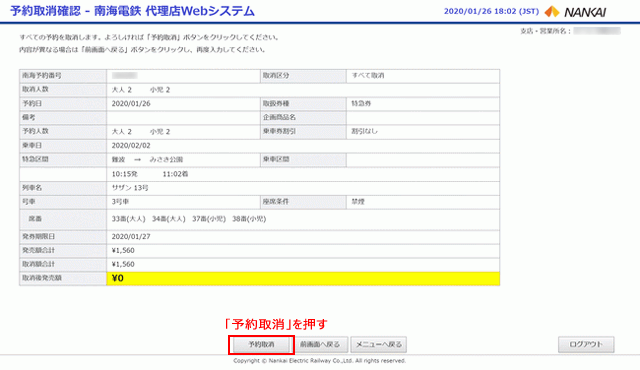
Task: Select 2020/01/26 in the 予約日 row
Action: coord(131,104)
